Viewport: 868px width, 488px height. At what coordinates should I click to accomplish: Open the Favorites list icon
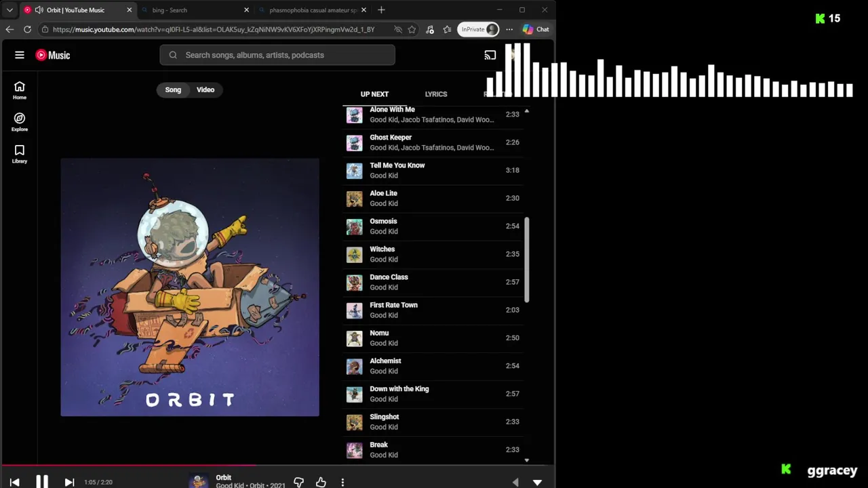click(x=447, y=29)
